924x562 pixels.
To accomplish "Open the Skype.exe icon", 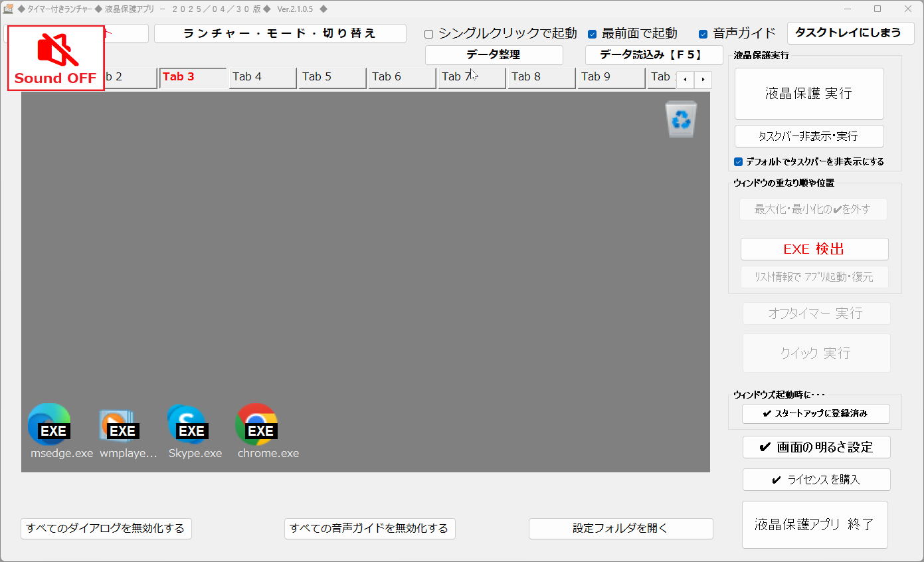I will [187, 424].
